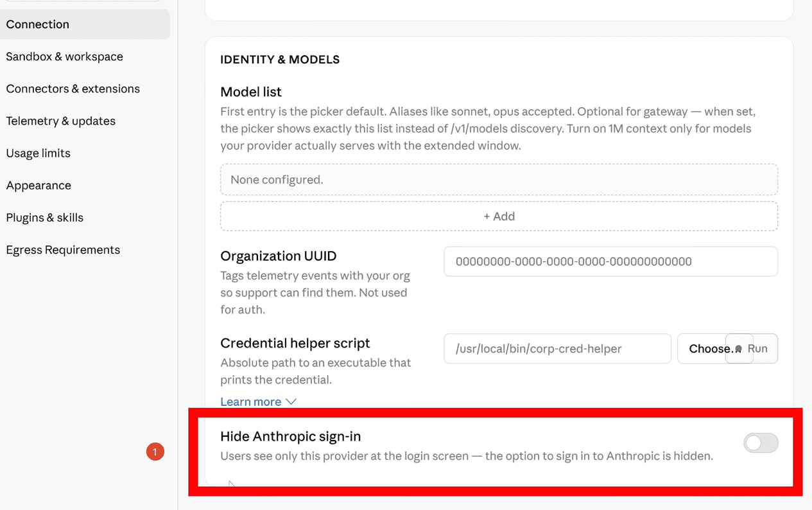Viewport: 812px width, 510px height.
Task: Click the IDENTITY & MODELS heading
Action: point(280,60)
